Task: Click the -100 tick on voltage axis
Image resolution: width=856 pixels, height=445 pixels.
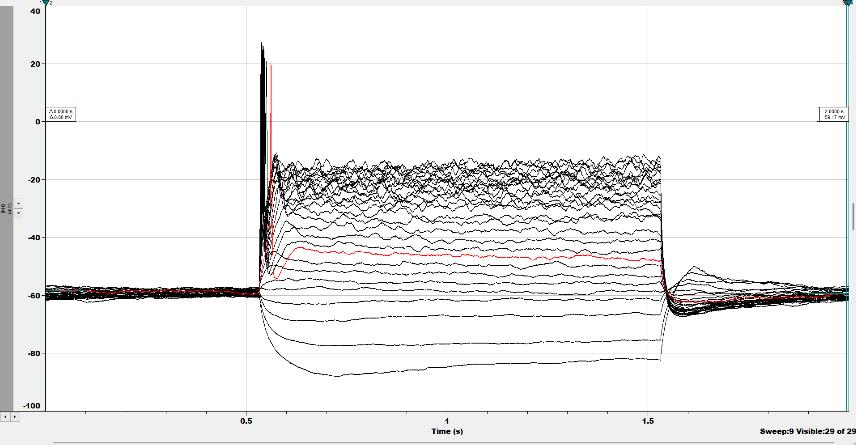Action: (x=33, y=406)
